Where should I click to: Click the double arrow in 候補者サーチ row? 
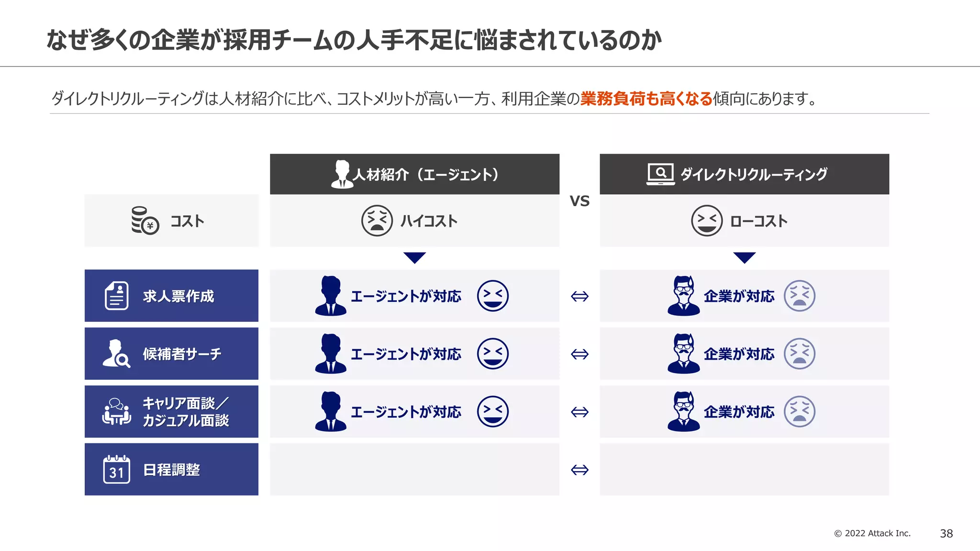pyautogui.click(x=579, y=354)
